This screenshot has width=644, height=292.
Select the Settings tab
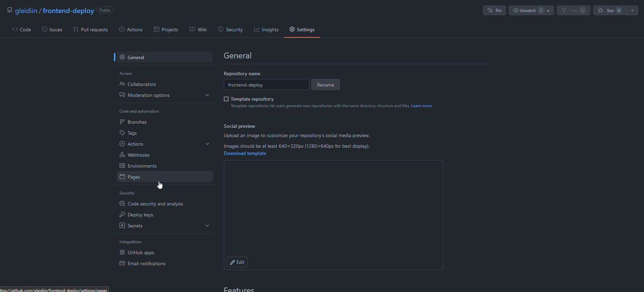click(x=302, y=30)
